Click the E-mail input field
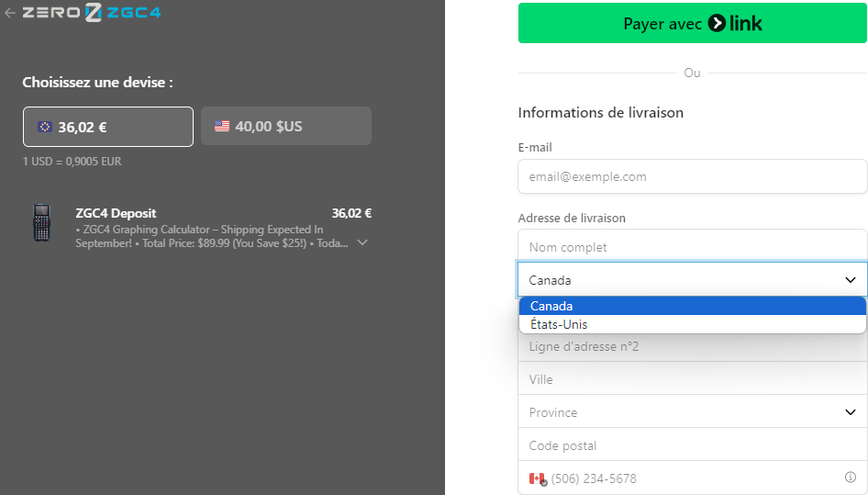Image resolution: width=868 pixels, height=495 pixels. (692, 176)
